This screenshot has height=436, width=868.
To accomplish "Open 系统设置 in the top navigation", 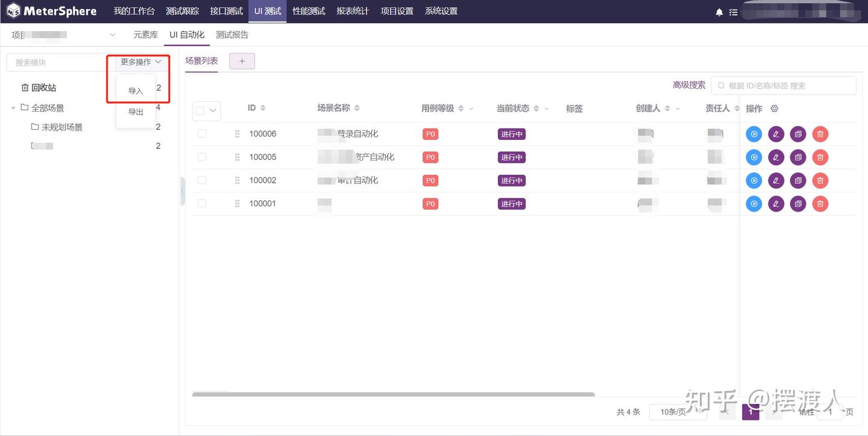I will 441,11.
